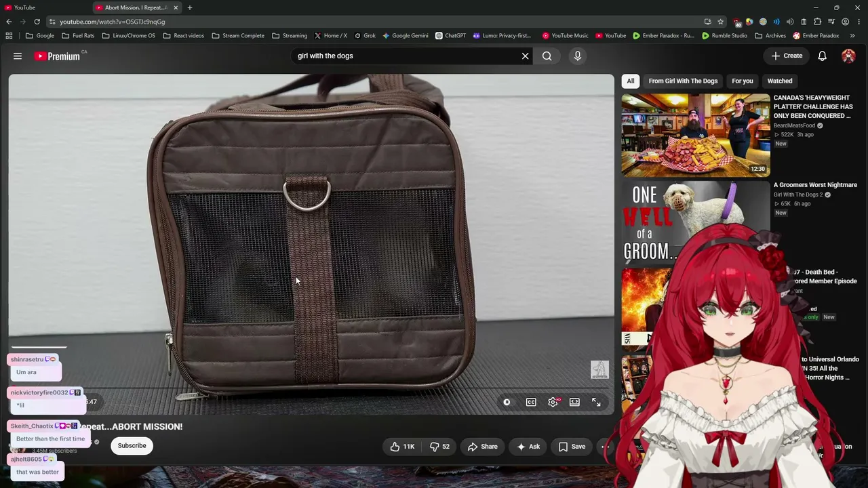Open the Grok bookmark

coord(365,36)
